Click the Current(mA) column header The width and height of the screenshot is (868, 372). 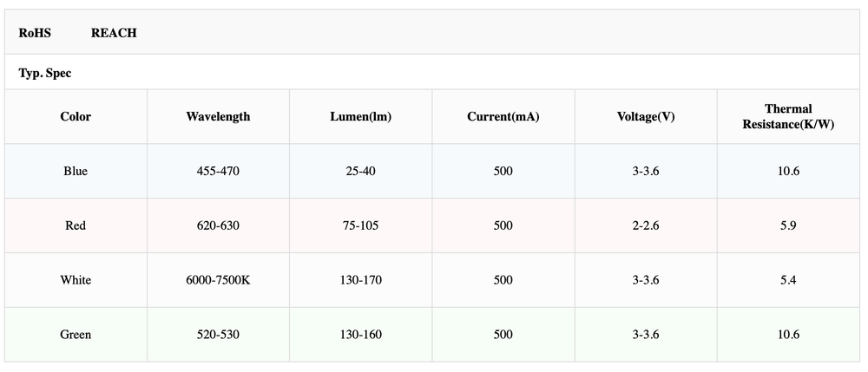coord(503,117)
